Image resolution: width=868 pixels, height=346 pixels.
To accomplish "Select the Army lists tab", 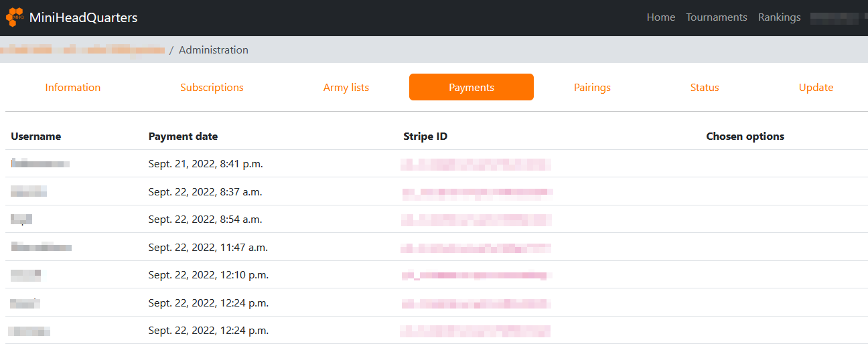I will tap(346, 88).
